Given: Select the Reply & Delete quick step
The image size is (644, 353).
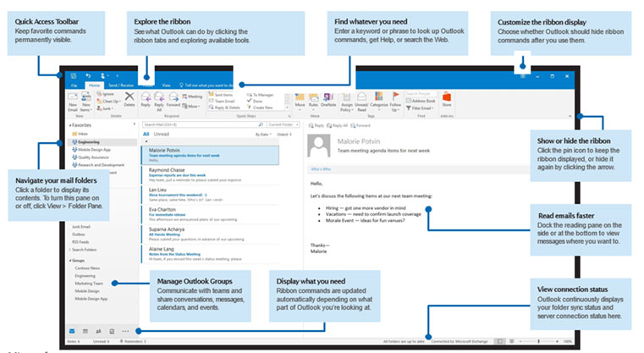Looking at the screenshot, I should (224, 108).
